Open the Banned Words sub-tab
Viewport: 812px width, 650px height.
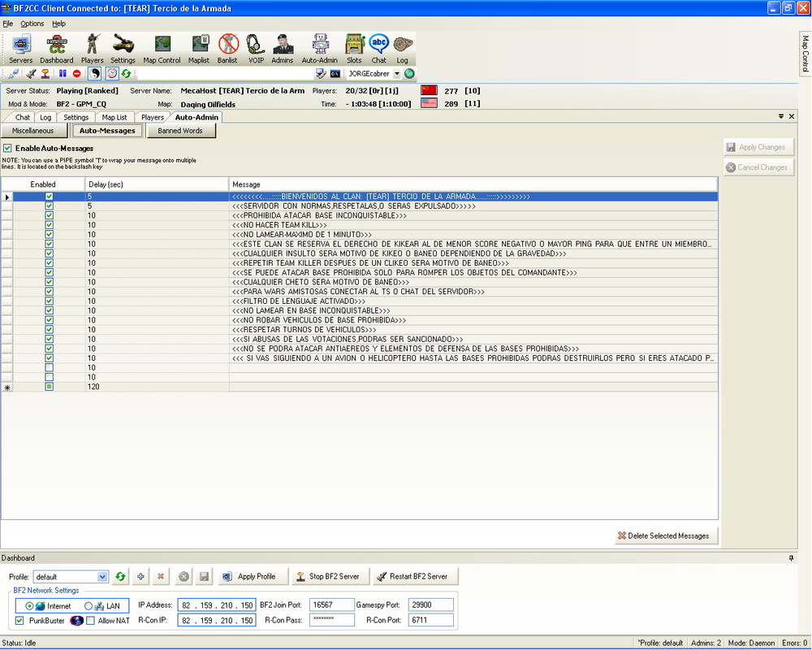pyautogui.click(x=180, y=131)
